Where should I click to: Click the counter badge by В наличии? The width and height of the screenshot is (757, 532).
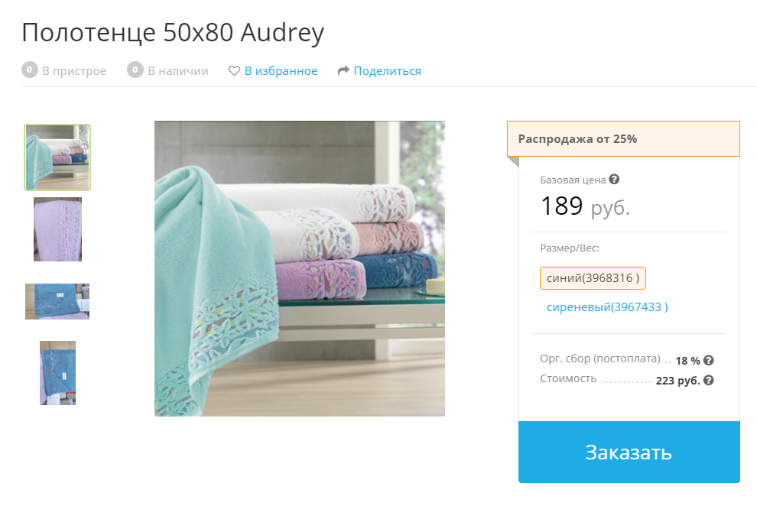click(135, 70)
